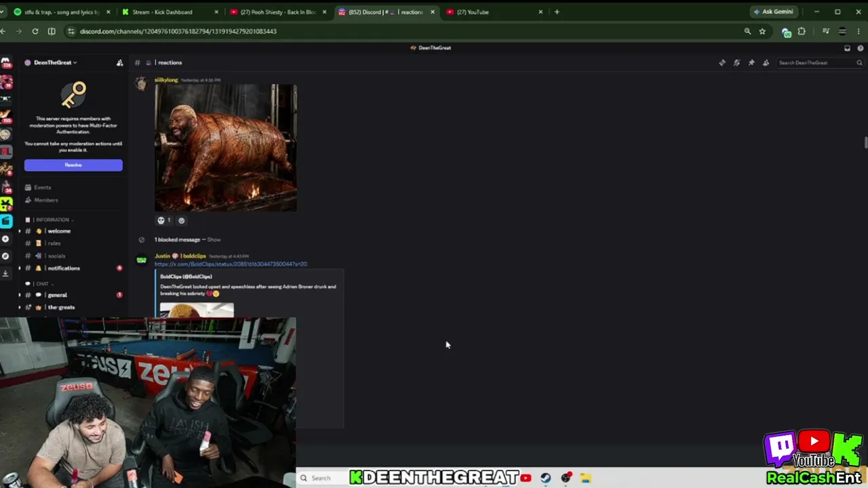Switch to the stfu & trap song lyrics tab
868x488 pixels.
point(61,12)
